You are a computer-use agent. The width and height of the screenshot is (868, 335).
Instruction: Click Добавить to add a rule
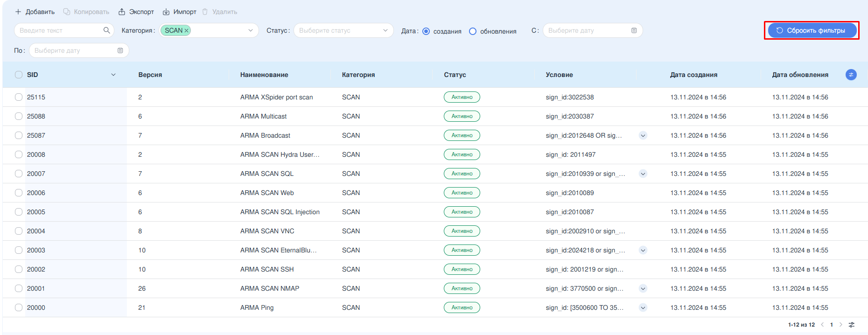tap(35, 12)
